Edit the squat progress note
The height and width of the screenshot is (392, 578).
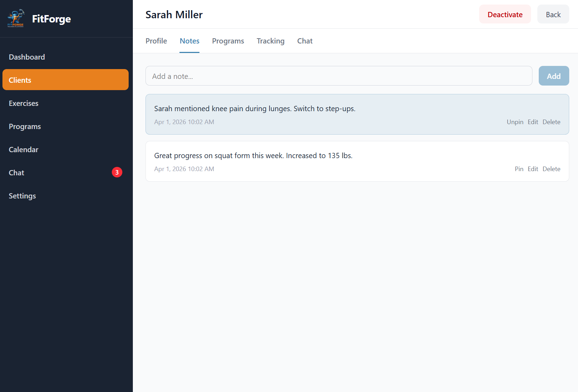533,169
